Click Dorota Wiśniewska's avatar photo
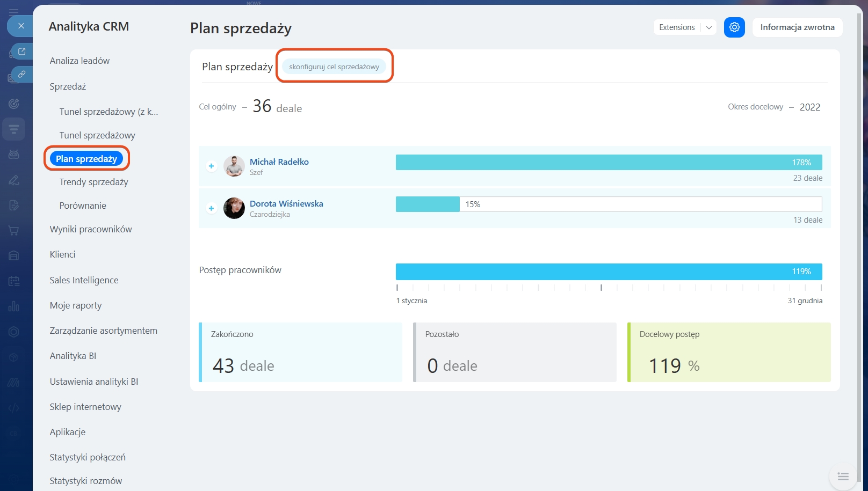The width and height of the screenshot is (868, 491). tap(234, 208)
